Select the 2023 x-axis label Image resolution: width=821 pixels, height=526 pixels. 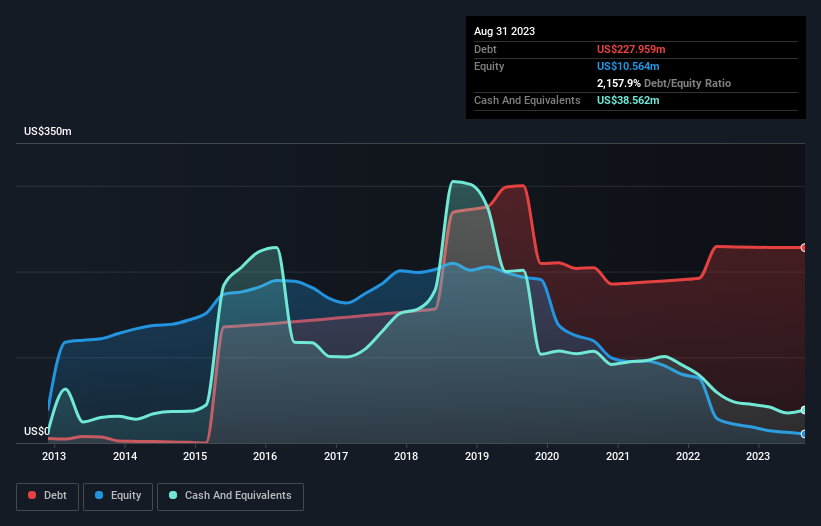758,456
